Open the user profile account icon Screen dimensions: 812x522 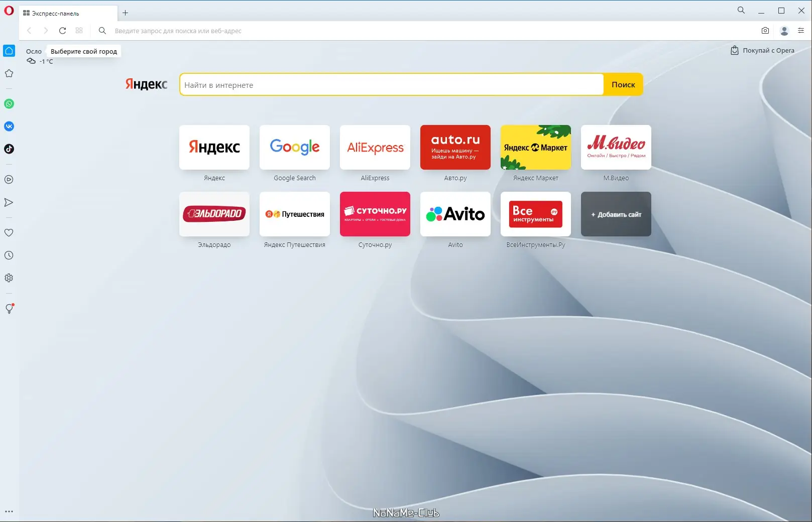(784, 31)
